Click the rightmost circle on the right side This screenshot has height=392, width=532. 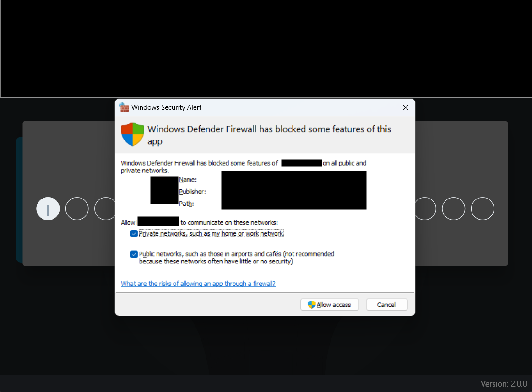pos(483,209)
